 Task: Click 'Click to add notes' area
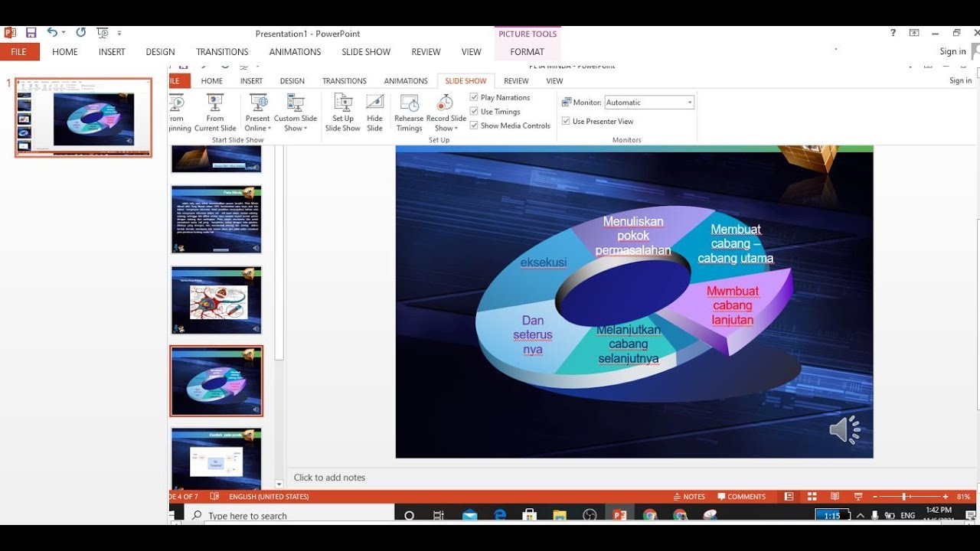click(329, 478)
